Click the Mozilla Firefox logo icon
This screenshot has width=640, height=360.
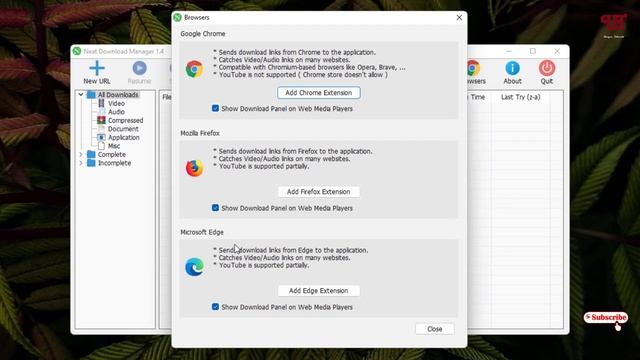[194, 168]
